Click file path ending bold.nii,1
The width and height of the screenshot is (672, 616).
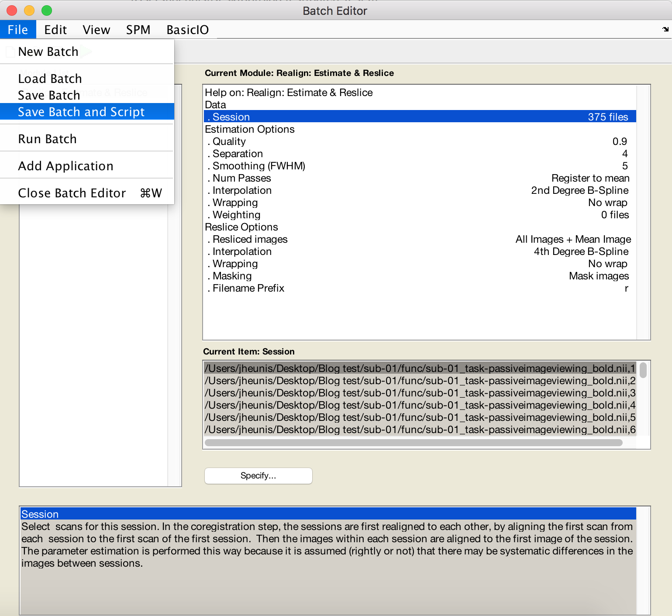pos(420,368)
